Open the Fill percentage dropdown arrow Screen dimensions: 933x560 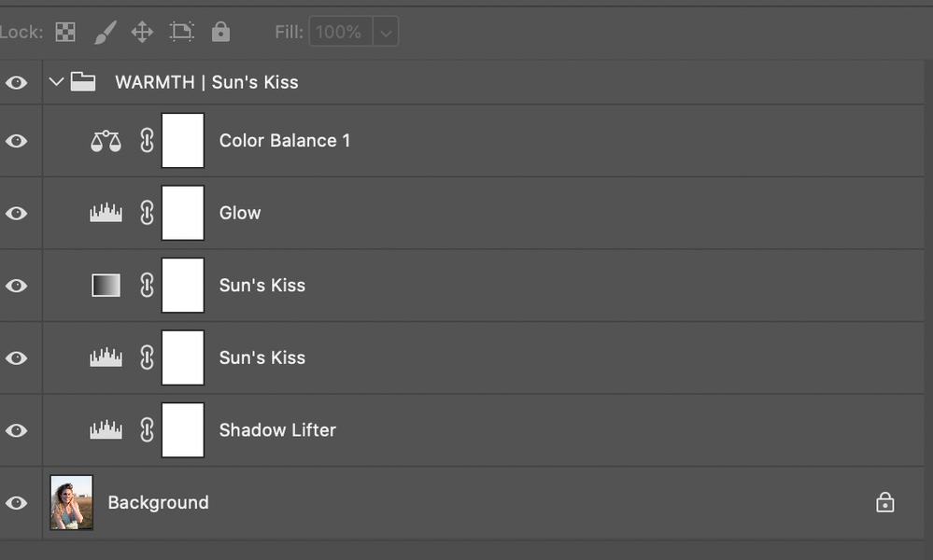click(386, 33)
